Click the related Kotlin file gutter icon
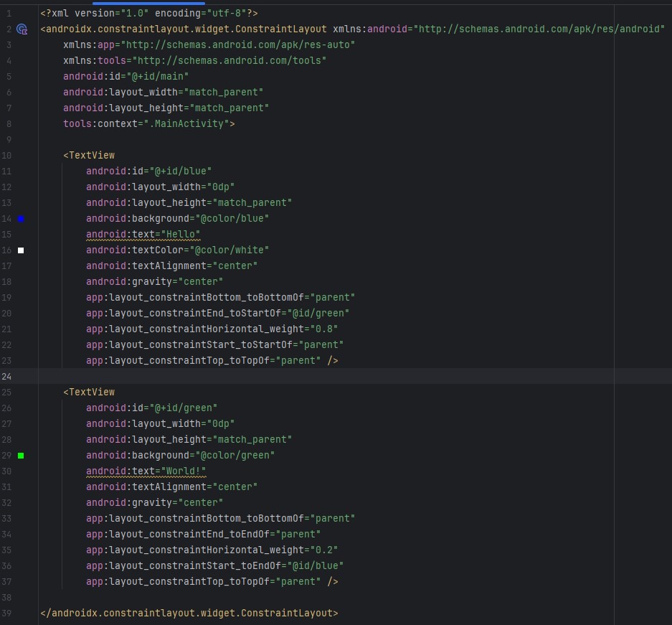Screen dimensions: 672x625 (x=22, y=29)
